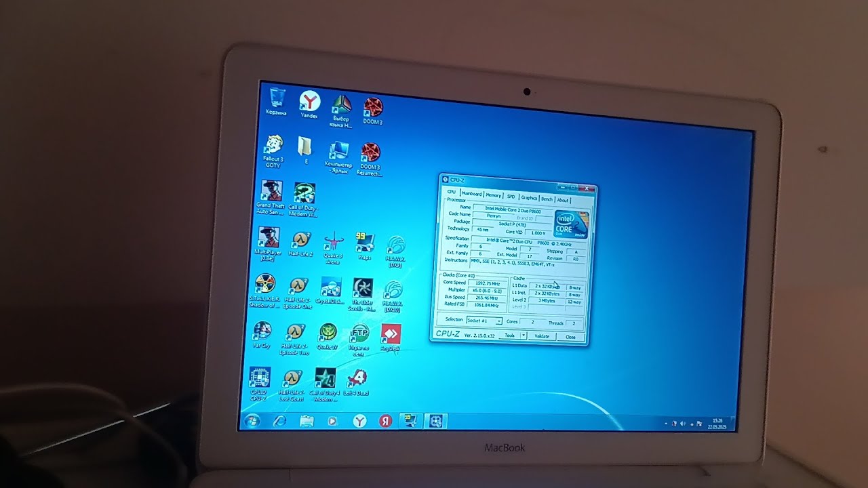Launch Grand Theft Auto San Andreas shortcut
868x488 pixels.
[x=271, y=198]
